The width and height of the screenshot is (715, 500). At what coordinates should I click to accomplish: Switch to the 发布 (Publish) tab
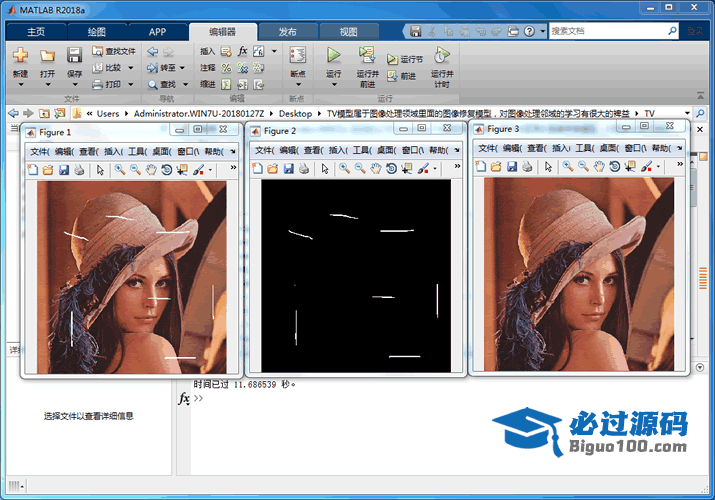pos(288,32)
